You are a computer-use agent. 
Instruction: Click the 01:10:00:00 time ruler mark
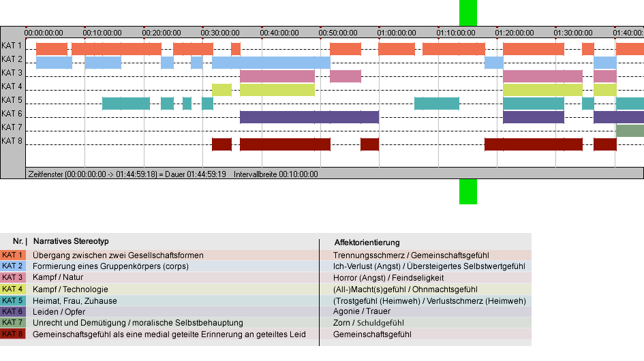[x=456, y=33]
